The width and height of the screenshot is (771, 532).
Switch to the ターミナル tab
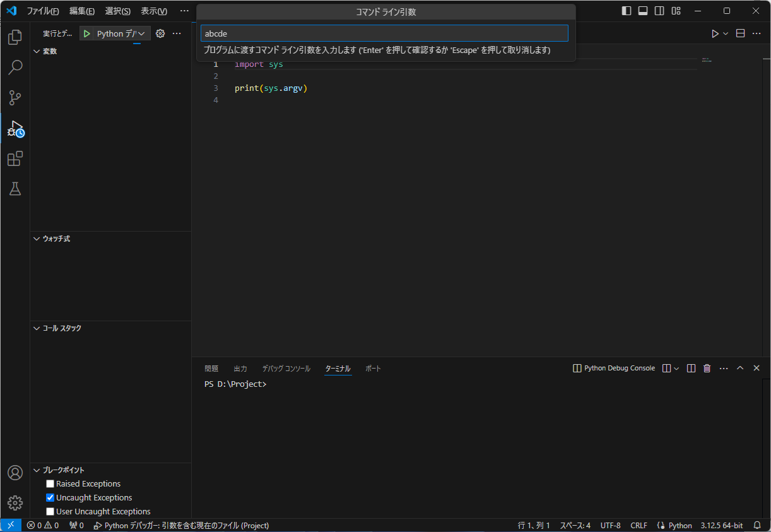(x=338, y=369)
